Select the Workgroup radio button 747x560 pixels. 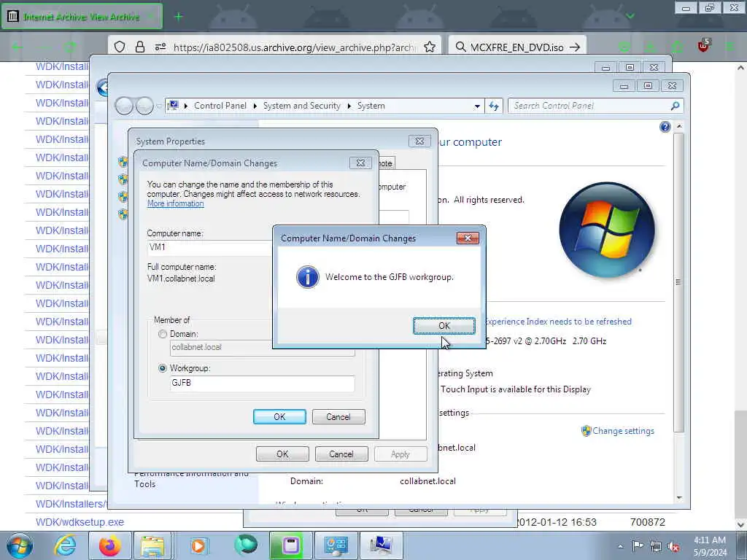[x=163, y=368]
